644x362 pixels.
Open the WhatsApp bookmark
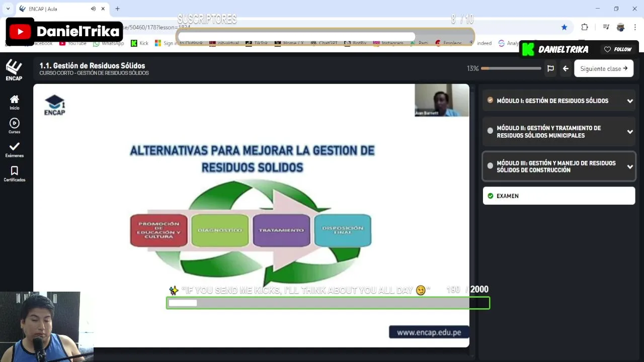[109, 43]
